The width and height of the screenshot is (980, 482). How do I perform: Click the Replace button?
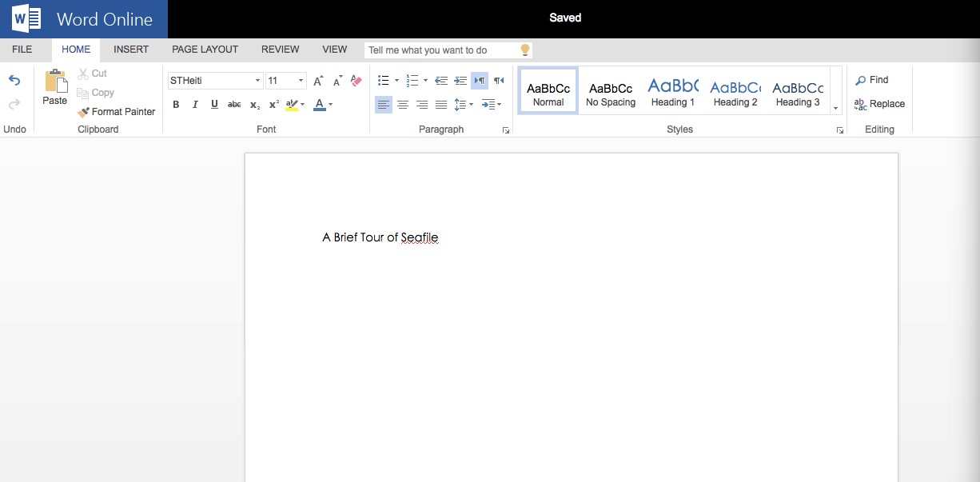point(879,104)
